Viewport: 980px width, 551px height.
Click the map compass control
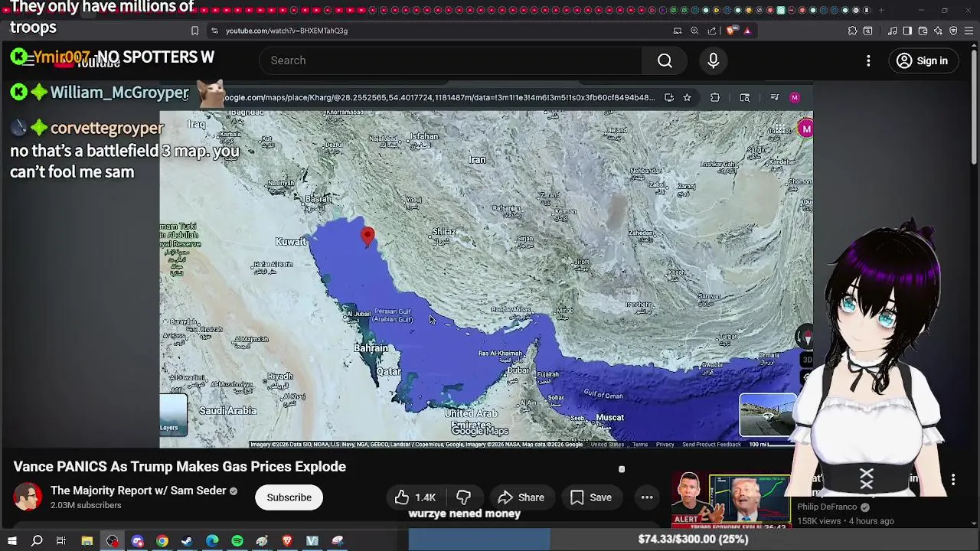coord(805,337)
